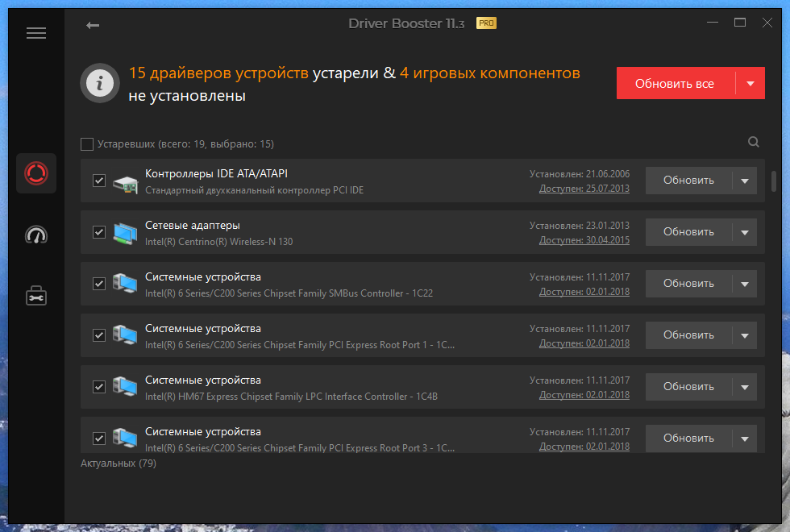Minimize the Driver Booster window
The image size is (790, 532).
click(713, 23)
